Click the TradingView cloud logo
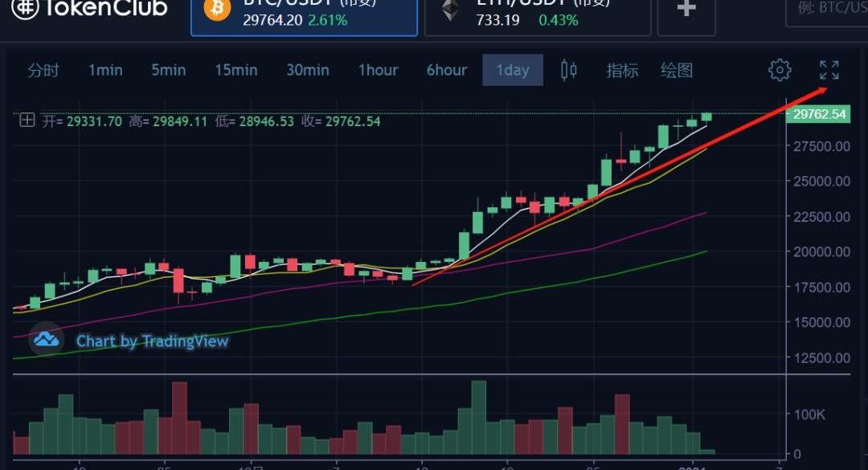 (x=47, y=340)
